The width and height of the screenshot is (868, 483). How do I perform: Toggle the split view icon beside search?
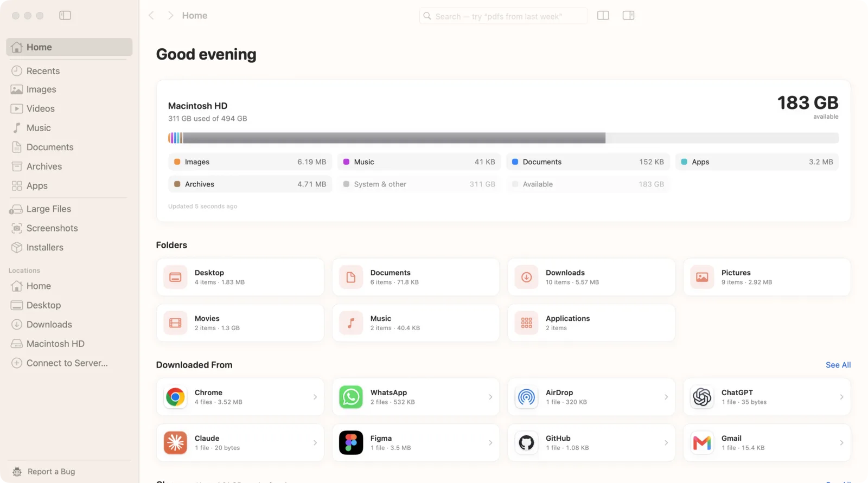click(603, 16)
